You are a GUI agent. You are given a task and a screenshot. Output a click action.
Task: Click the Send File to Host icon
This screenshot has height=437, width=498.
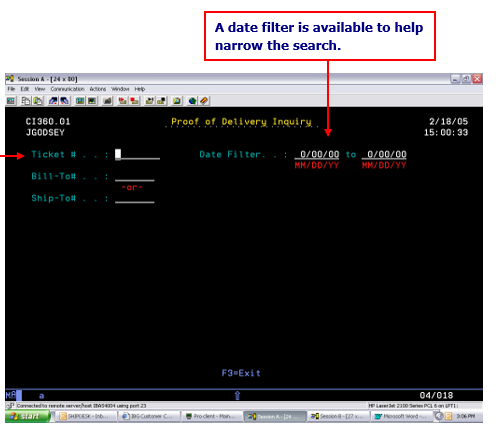coord(53,100)
